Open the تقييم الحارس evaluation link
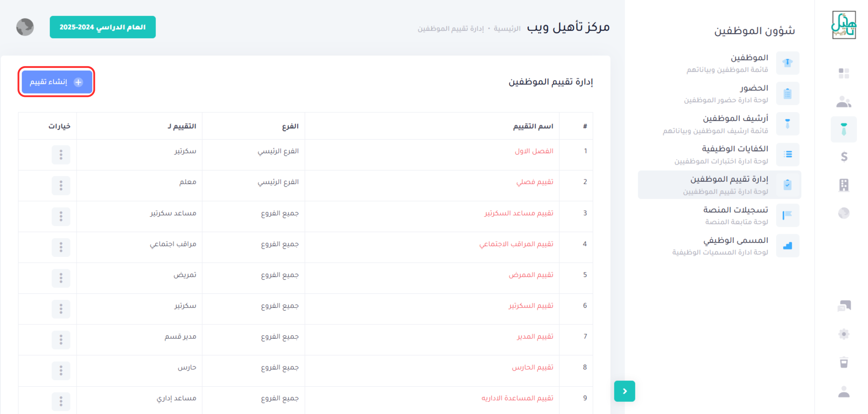 (x=533, y=367)
